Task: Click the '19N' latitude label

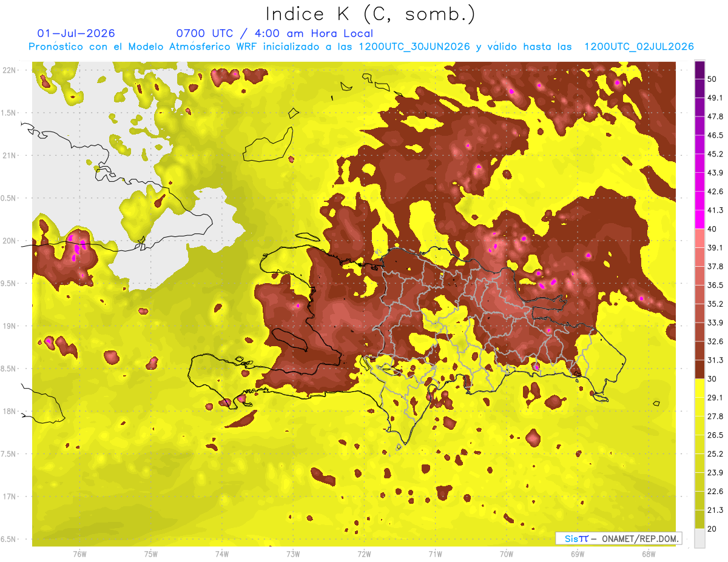Action: [x=10, y=326]
